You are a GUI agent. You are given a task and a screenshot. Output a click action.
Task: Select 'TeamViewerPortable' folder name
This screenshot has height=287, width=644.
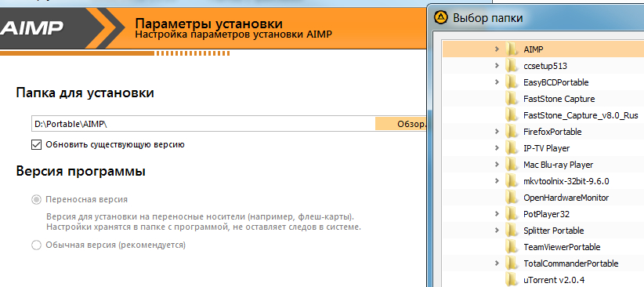coord(562,247)
